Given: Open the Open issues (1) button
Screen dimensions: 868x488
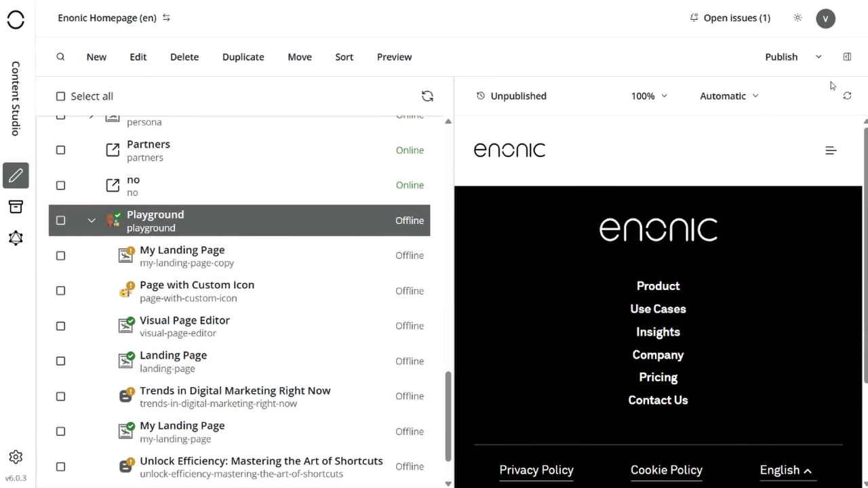Looking at the screenshot, I should click(730, 18).
